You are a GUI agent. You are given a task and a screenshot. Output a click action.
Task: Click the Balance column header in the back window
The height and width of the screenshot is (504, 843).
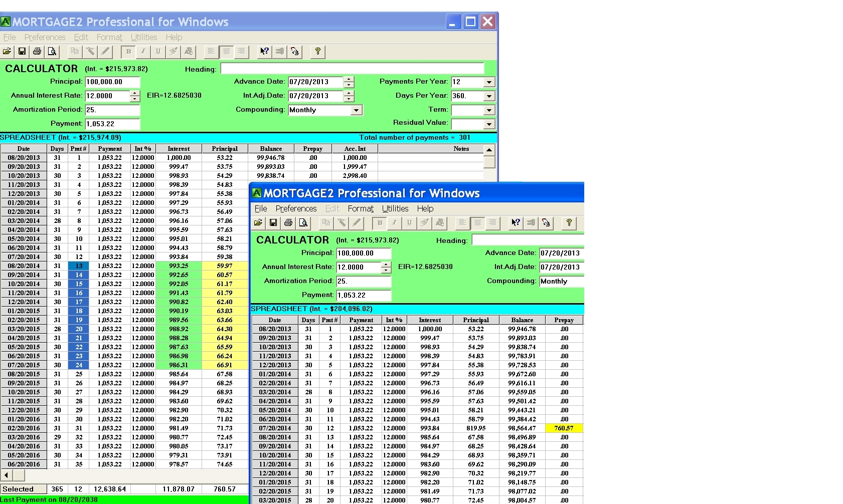[271, 149]
